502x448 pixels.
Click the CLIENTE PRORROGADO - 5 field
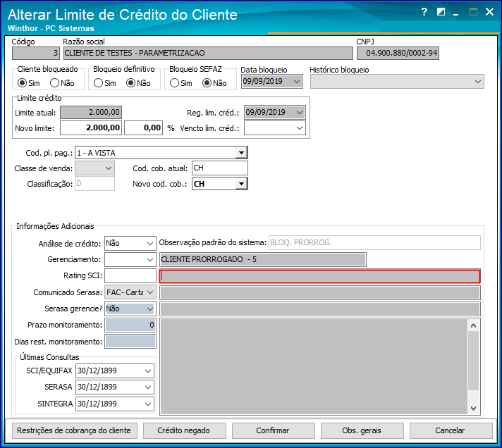pyautogui.click(x=263, y=259)
